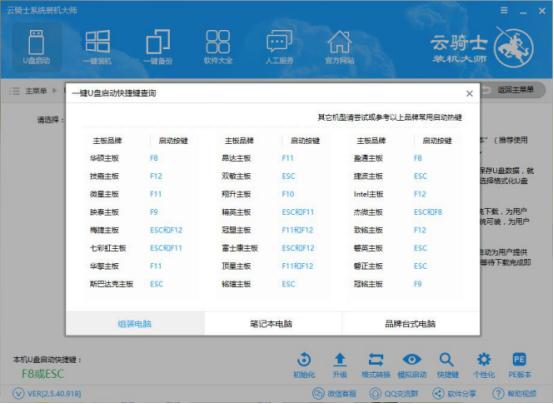The image size is (554, 404).
Task: Close the 一键U盘启动快捷键查询 dialog
Action: [x=470, y=93]
